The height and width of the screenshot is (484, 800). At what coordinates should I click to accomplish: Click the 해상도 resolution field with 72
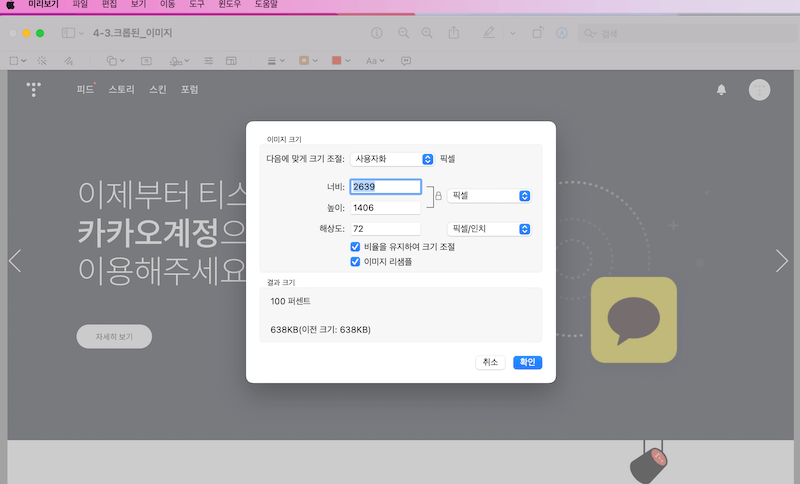385,228
